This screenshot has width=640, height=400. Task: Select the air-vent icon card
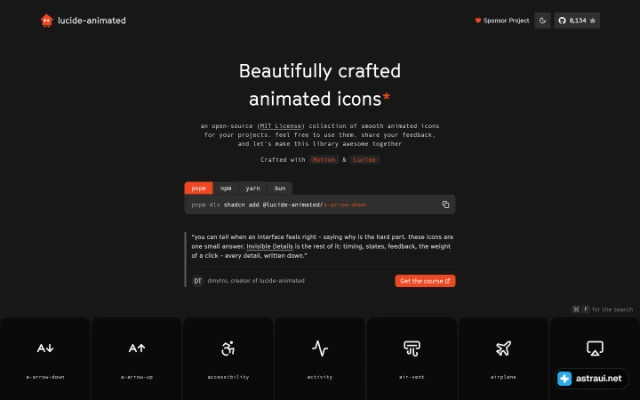(411, 359)
